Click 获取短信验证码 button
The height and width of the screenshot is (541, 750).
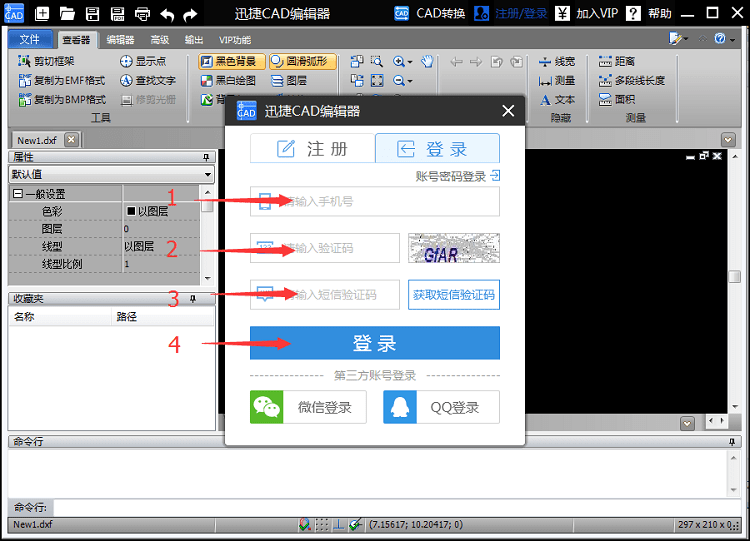453,295
